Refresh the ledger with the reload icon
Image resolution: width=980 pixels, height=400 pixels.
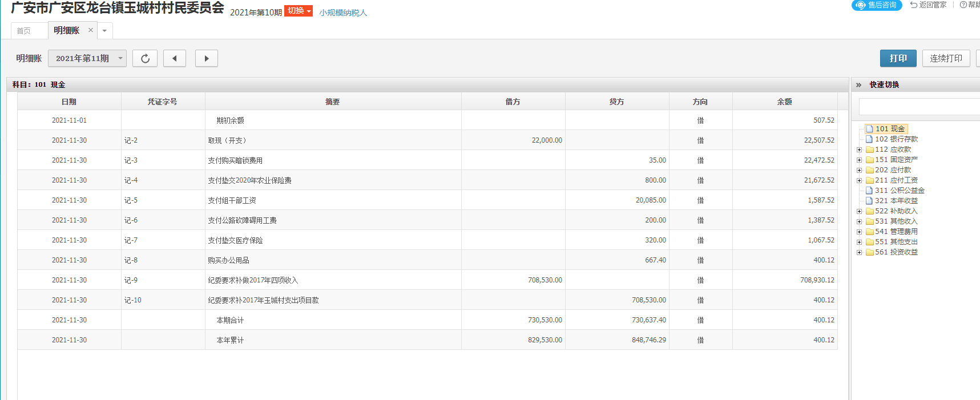(x=145, y=58)
